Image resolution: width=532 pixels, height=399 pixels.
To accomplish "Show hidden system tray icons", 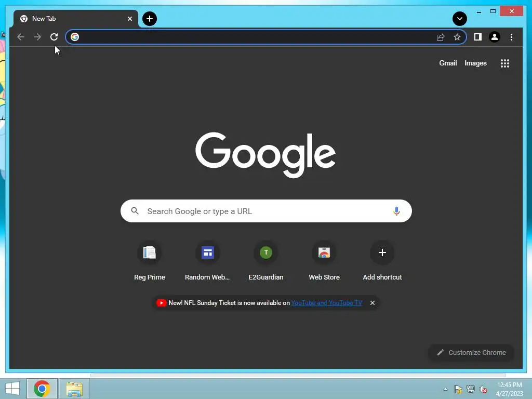I will coord(445,389).
